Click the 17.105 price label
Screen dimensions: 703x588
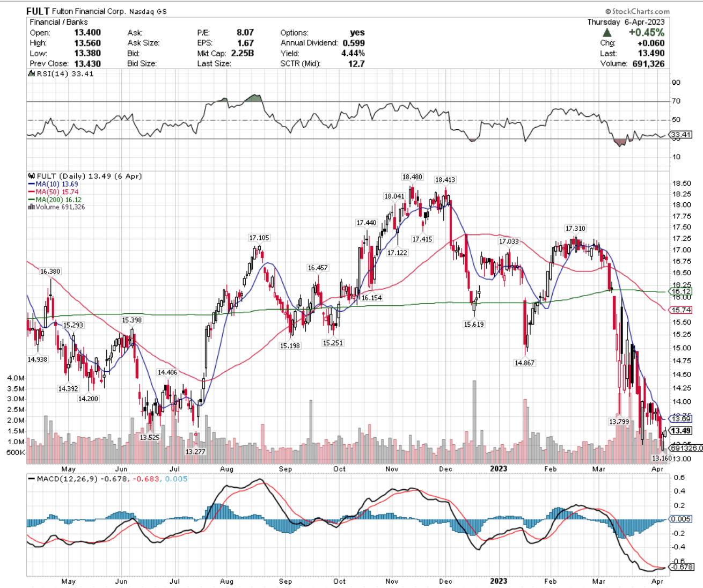259,238
